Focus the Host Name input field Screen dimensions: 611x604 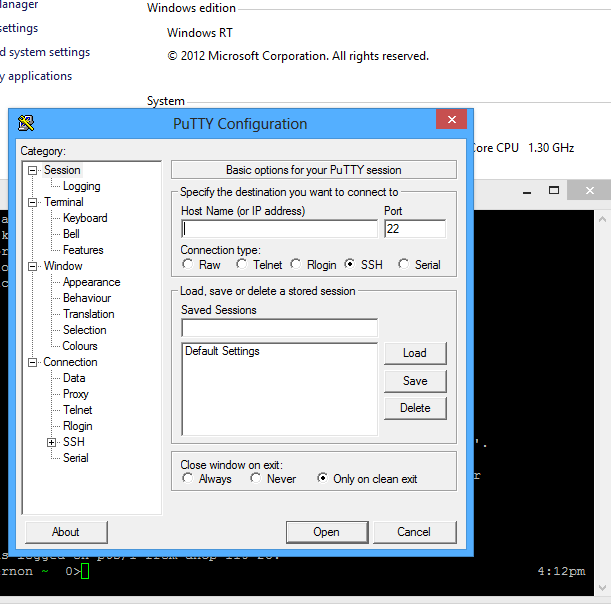[279, 229]
